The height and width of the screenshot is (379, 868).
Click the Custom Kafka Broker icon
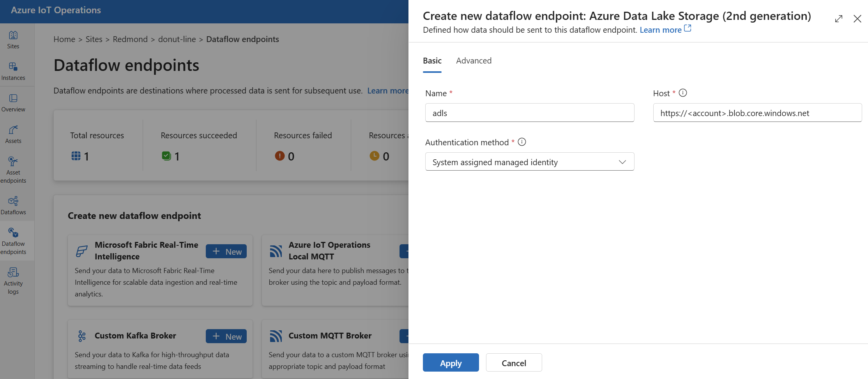pos(82,336)
